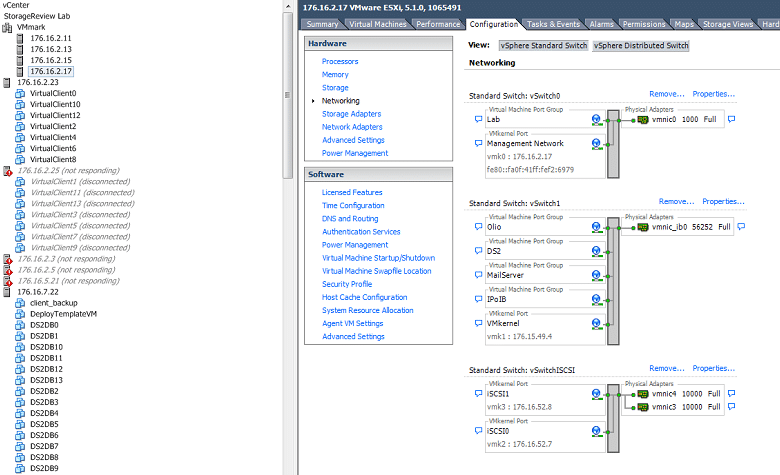The width and height of the screenshot is (780, 475).
Task: Open the Summary tab
Action: [322, 24]
